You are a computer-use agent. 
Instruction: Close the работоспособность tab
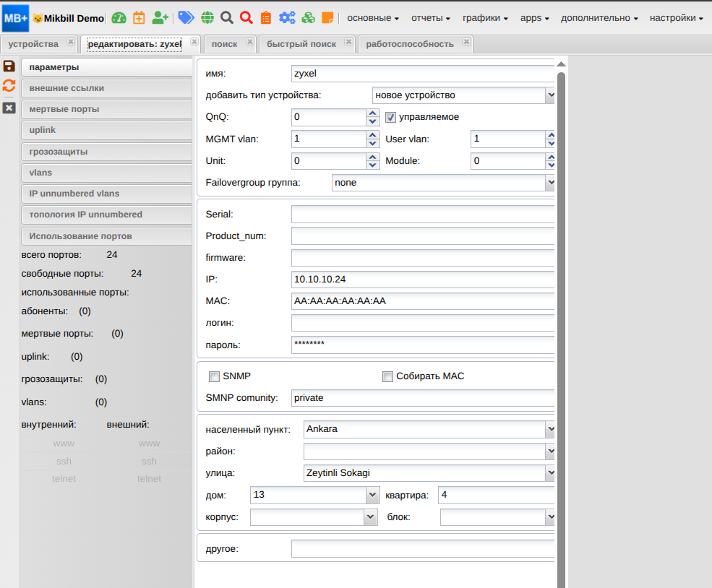click(x=466, y=42)
